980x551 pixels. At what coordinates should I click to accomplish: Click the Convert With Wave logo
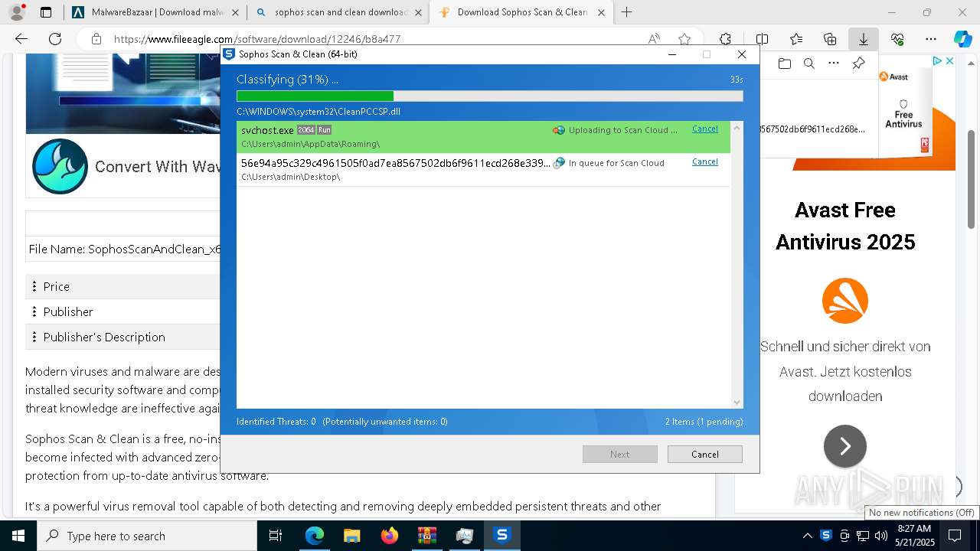pyautogui.click(x=60, y=166)
